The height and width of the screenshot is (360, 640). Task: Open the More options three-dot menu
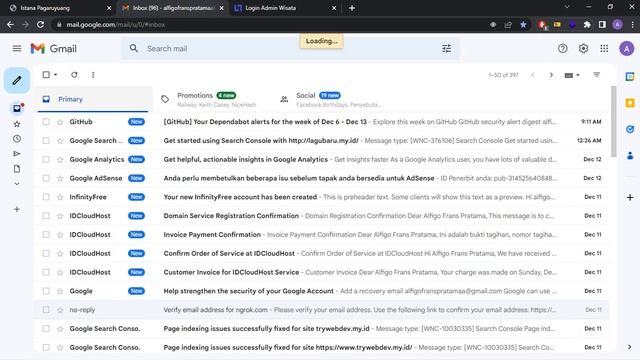point(93,75)
